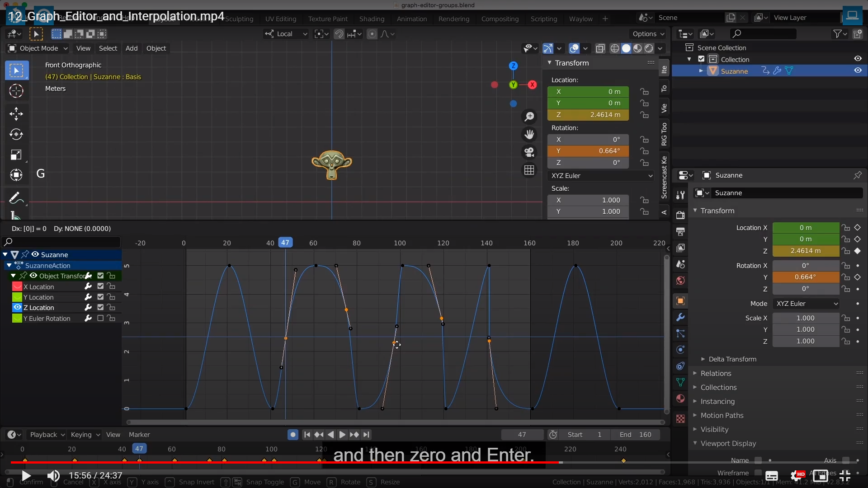Image resolution: width=868 pixels, height=488 pixels.
Task: Open the Add menu in the viewport header
Action: [x=132, y=48]
